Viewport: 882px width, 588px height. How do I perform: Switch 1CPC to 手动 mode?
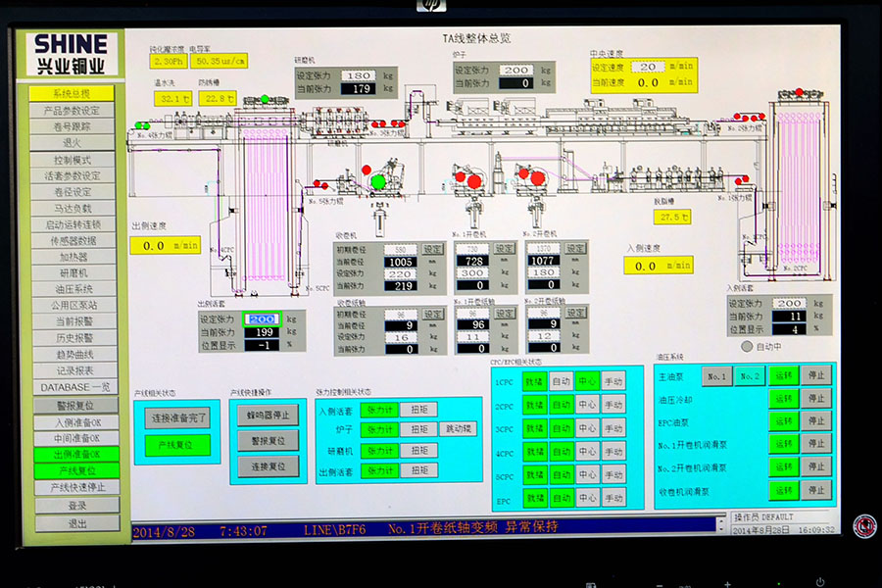point(612,380)
